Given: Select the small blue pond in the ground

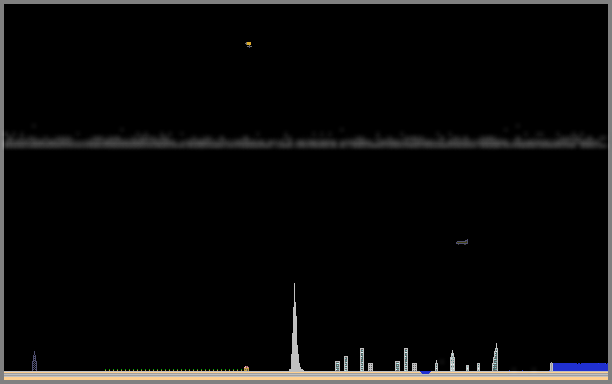Looking at the screenshot, I should [425, 373].
